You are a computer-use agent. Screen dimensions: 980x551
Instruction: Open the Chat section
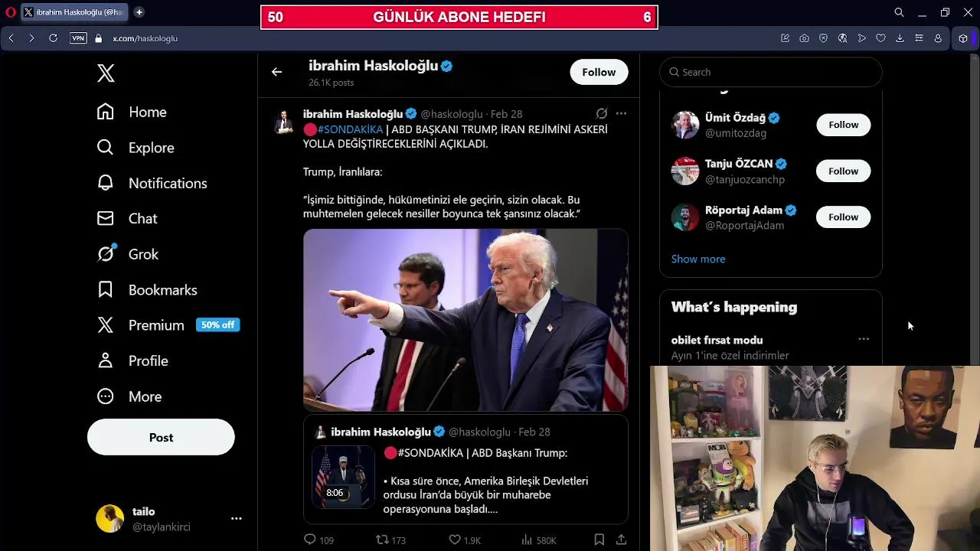coord(127,219)
